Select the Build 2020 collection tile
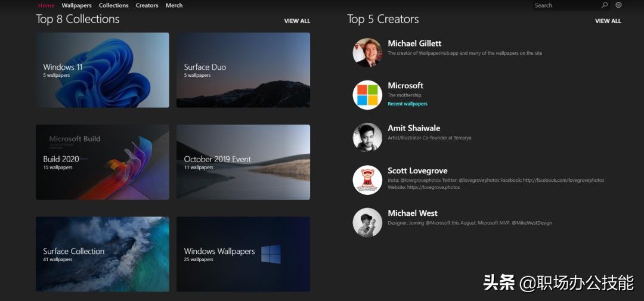The height and width of the screenshot is (301, 644). point(103,162)
